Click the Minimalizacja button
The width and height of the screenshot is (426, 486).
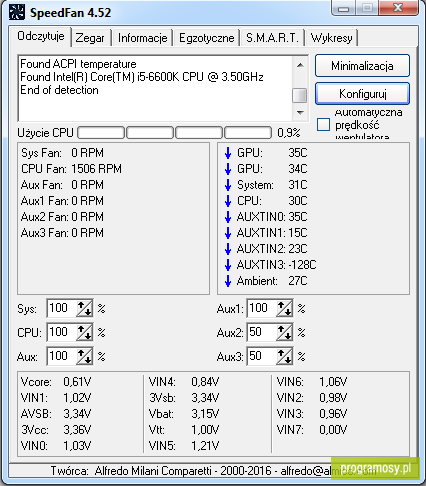(362, 66)
